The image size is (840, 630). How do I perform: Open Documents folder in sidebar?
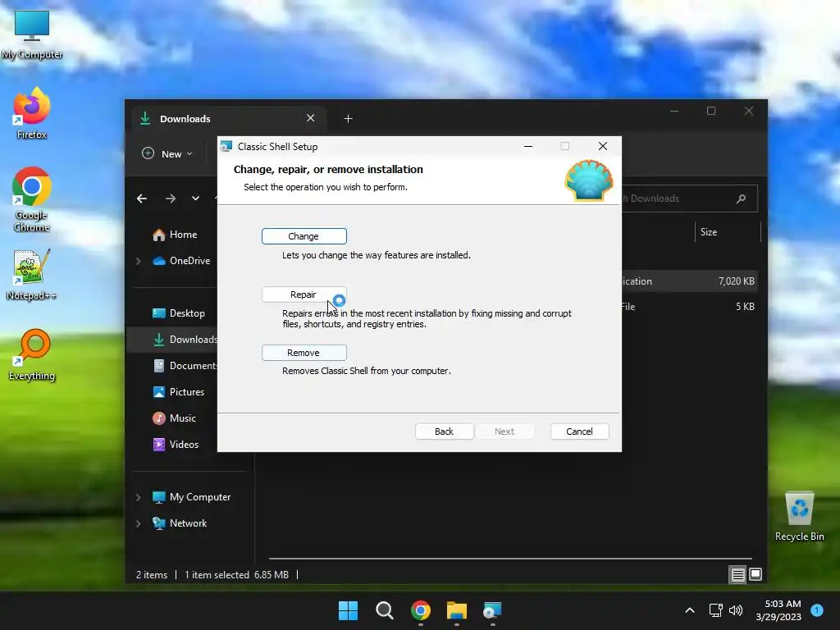coord(185,366)
